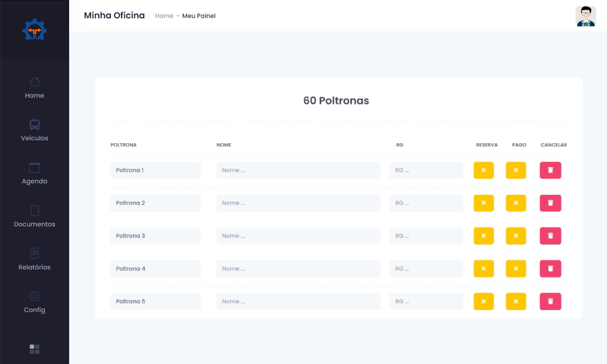Toggle Pago for Poltrona 1

click(x=515, y=170)
